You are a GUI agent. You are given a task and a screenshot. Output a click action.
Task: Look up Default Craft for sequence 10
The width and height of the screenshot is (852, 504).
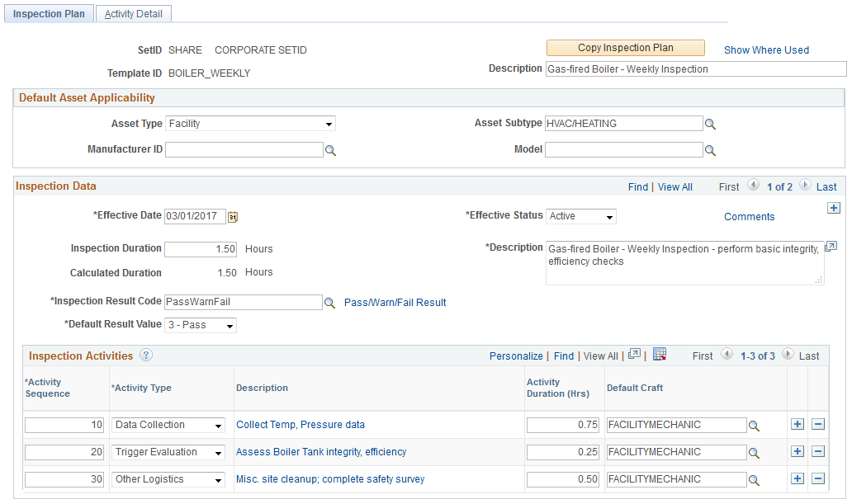pyautogui.click(x=754, y=426)
